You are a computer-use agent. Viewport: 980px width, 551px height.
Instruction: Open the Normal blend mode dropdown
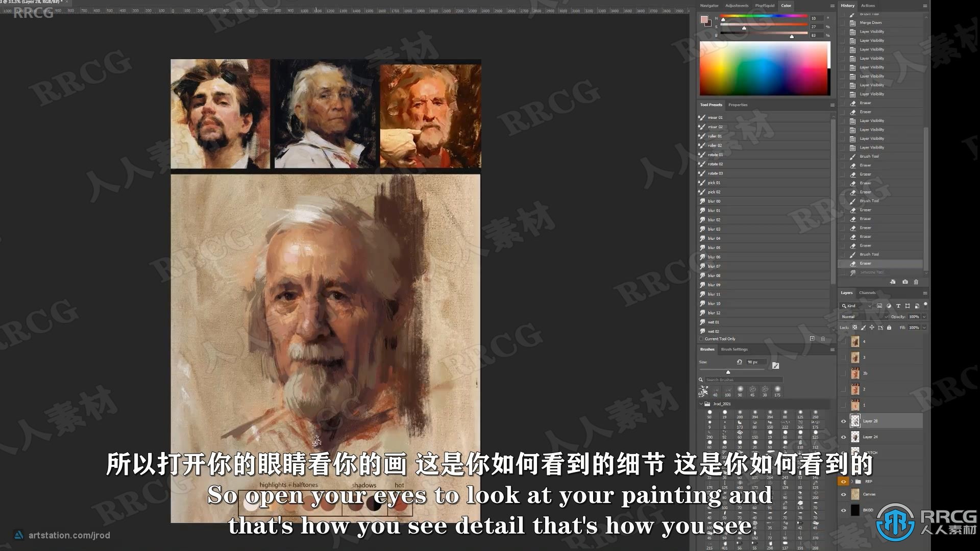[865, 317]
